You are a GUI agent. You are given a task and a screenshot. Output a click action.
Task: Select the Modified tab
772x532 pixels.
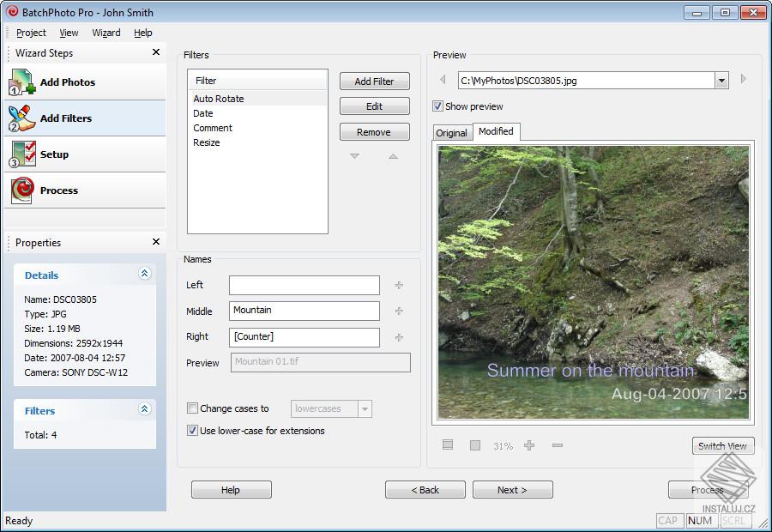tap(496, 131)
